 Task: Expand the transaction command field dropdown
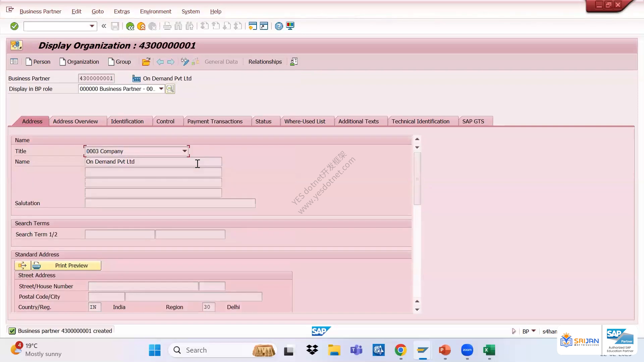(x=92, y=26)
